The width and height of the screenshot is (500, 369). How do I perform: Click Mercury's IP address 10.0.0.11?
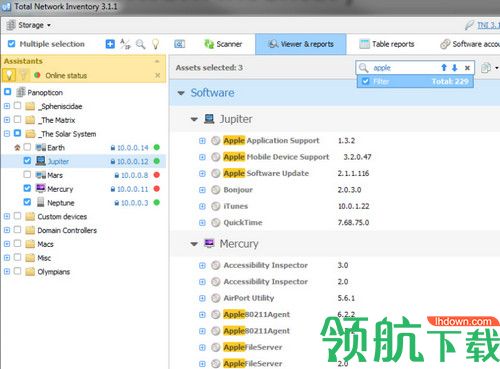(x=132, y=189)
